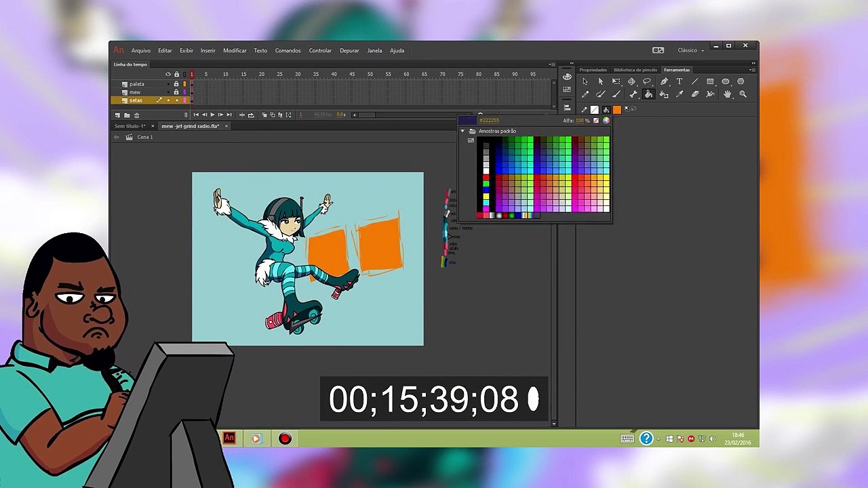Open the Comandos menu

[288, 50]
